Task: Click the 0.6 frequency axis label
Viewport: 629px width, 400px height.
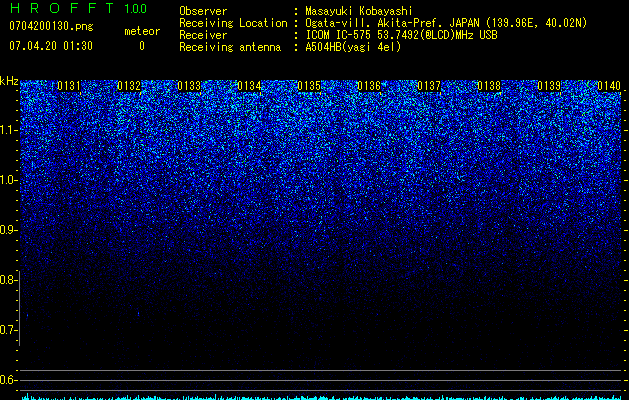Action: [x=8, y=380]
